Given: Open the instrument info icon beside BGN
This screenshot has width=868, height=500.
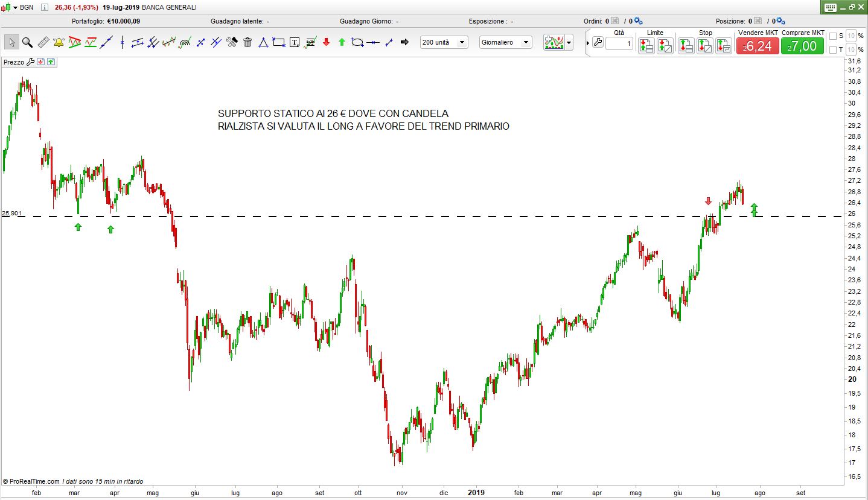Looking at the screenshot, I should click(44, 7).
